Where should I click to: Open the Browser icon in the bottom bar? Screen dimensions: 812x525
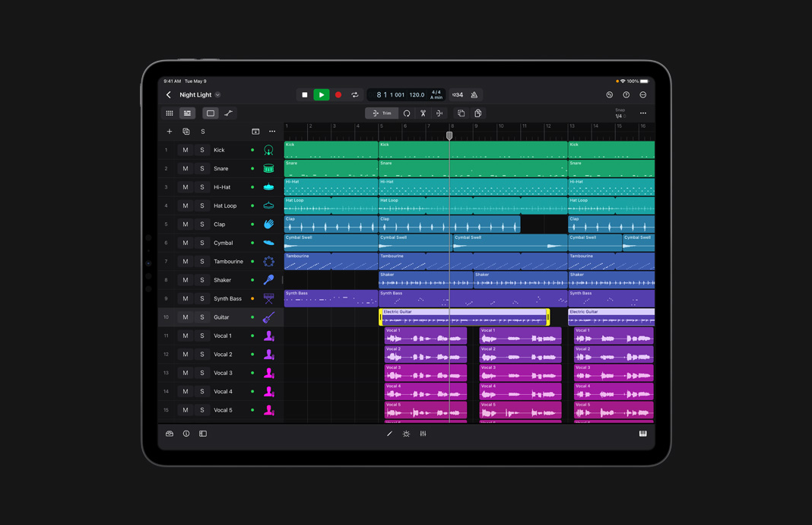tap(170, 434)
